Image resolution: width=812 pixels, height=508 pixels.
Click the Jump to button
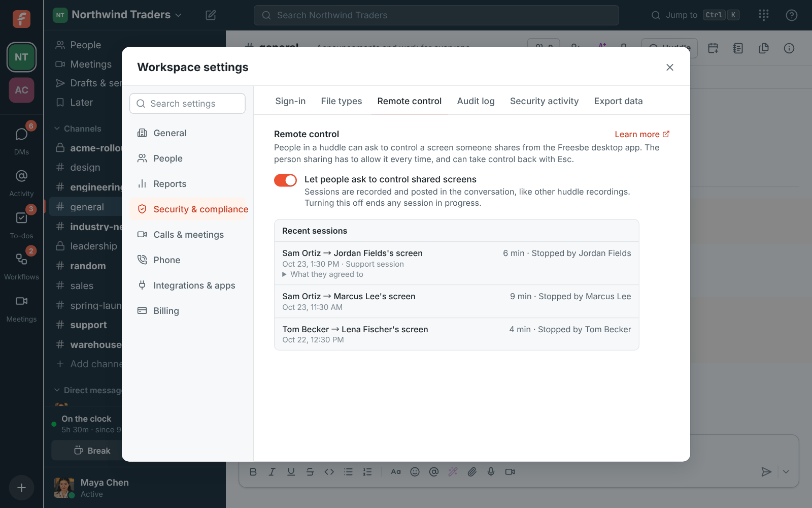[x=695, y=15]
